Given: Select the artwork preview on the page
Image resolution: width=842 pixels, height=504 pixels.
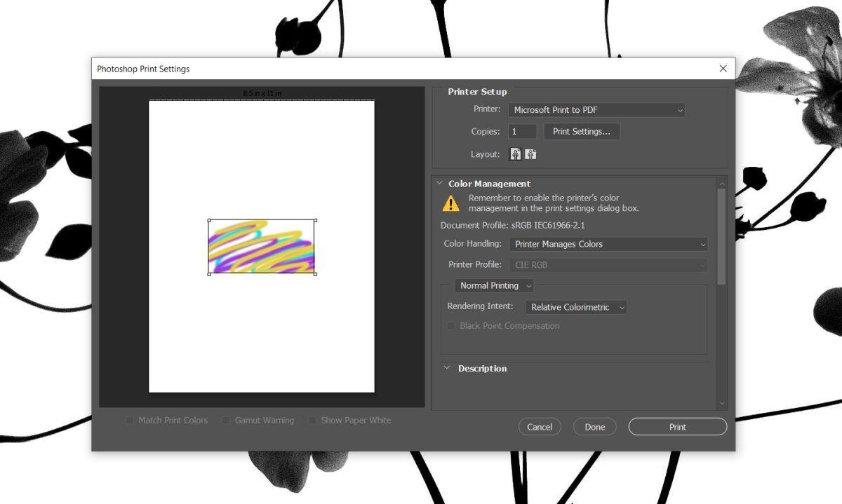Looking at the screenshot, I should (262, 247).
